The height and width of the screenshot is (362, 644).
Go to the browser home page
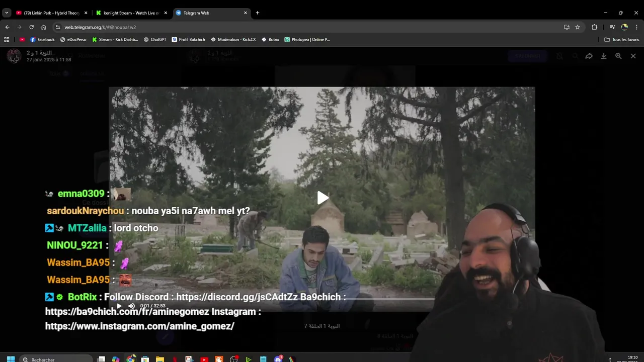tap(44, 27)
